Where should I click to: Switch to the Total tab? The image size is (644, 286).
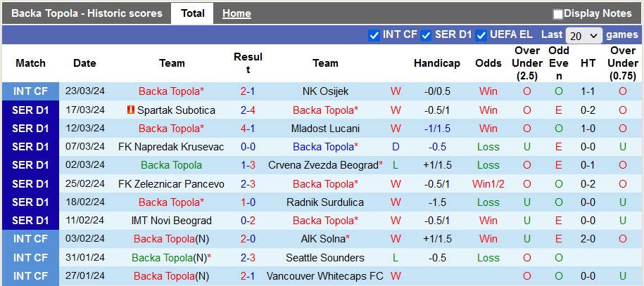pyautogui.click(x=192, y=13)
